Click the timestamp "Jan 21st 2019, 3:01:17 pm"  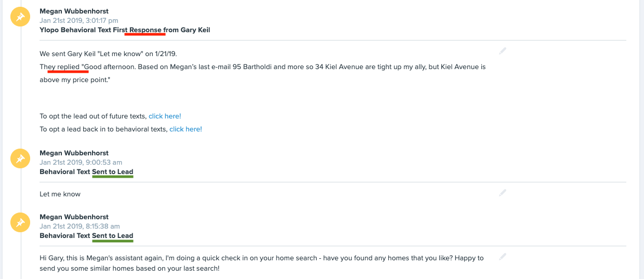click(x=78, y=21)
